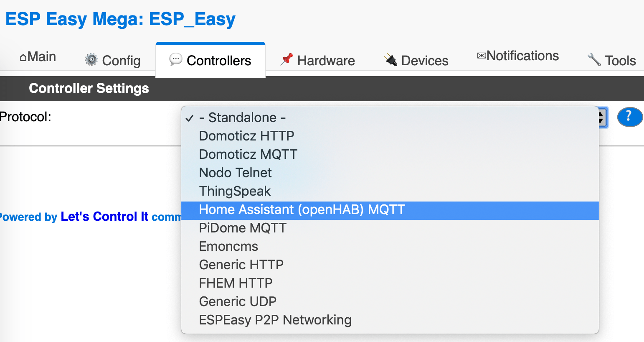
Task: Choose Emoncms from the protocol list
Action: pos(228,246)
